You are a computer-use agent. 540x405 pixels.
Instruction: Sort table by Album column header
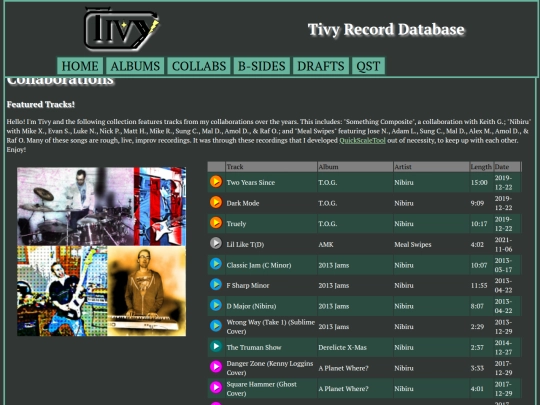click(355, 167)
